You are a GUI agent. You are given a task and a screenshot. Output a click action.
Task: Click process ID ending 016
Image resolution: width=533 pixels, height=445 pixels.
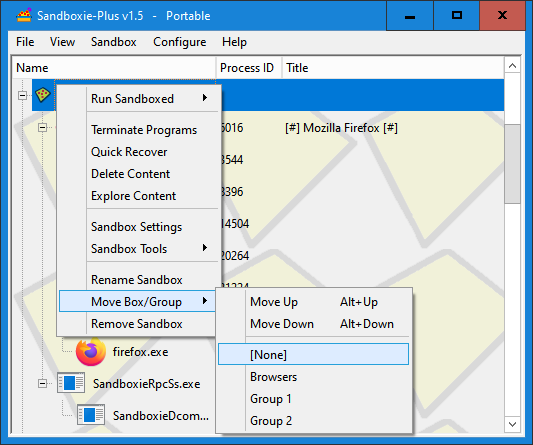tap(232, 128)
